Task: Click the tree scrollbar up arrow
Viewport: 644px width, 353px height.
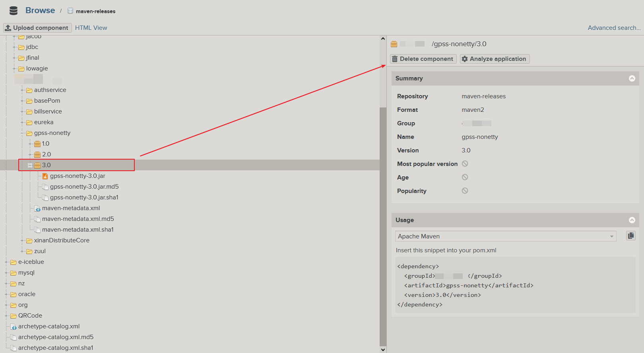Action: coord(383,39)
